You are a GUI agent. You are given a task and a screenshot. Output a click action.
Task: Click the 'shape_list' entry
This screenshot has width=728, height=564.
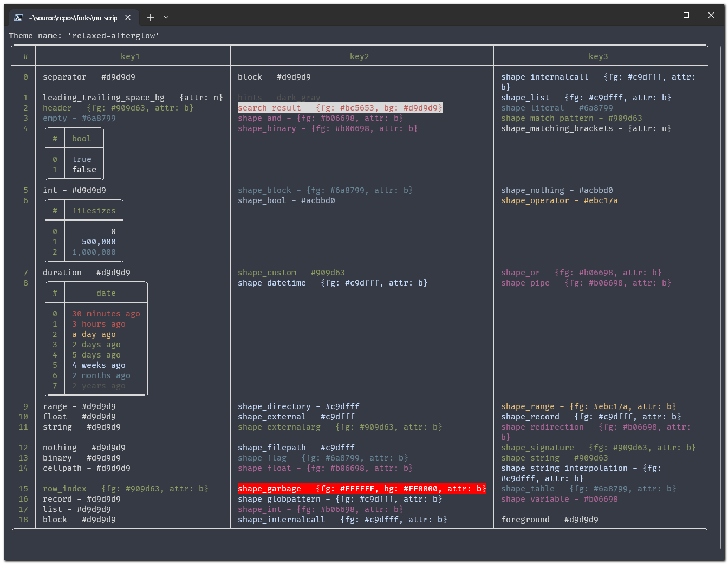[586, 98]
